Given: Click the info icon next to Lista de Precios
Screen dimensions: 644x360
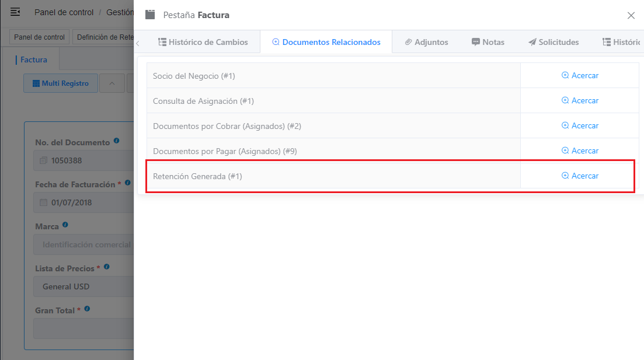Looking at the screenshot, I should (x=107, y=267).
